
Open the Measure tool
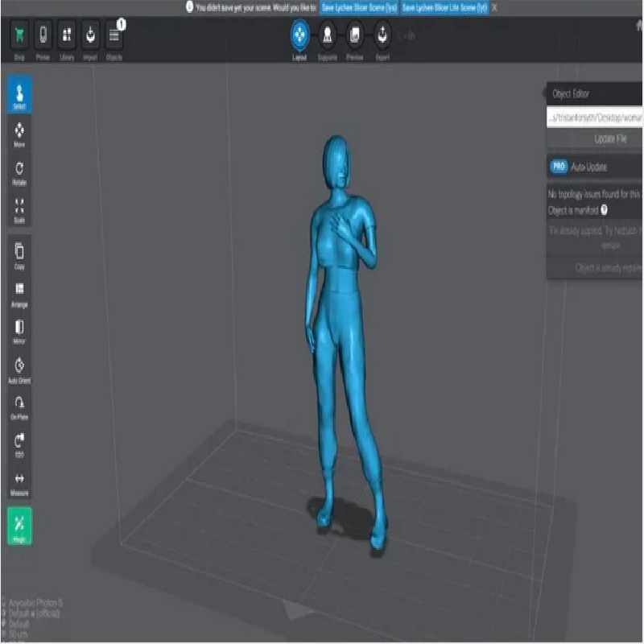pos(19,482)
